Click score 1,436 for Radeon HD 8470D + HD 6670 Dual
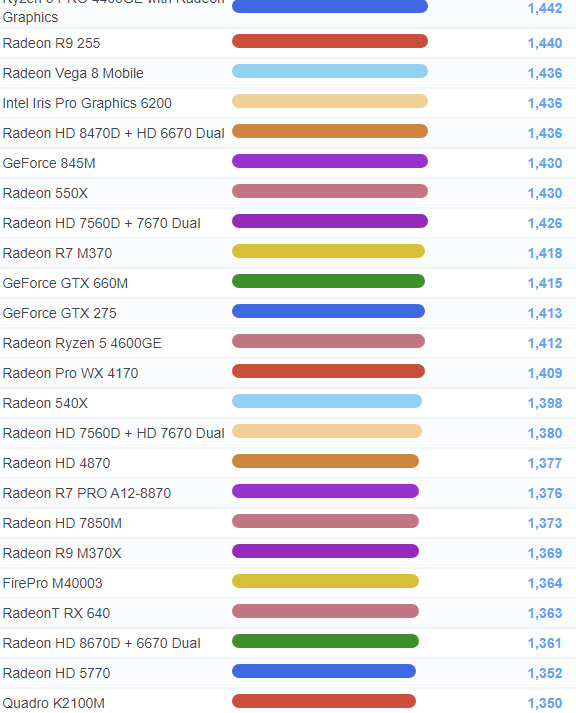This screenshot has width=576, height=713. click(545, 133)
